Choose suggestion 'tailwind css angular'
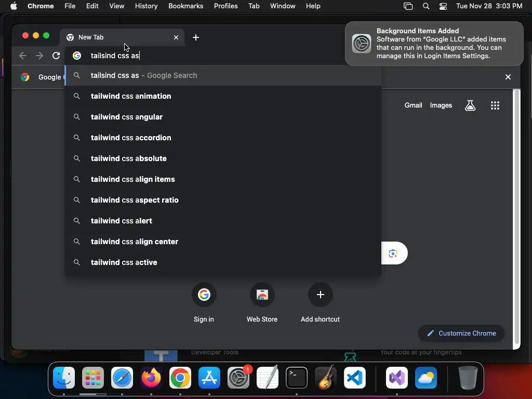 [x=223, y=117]
